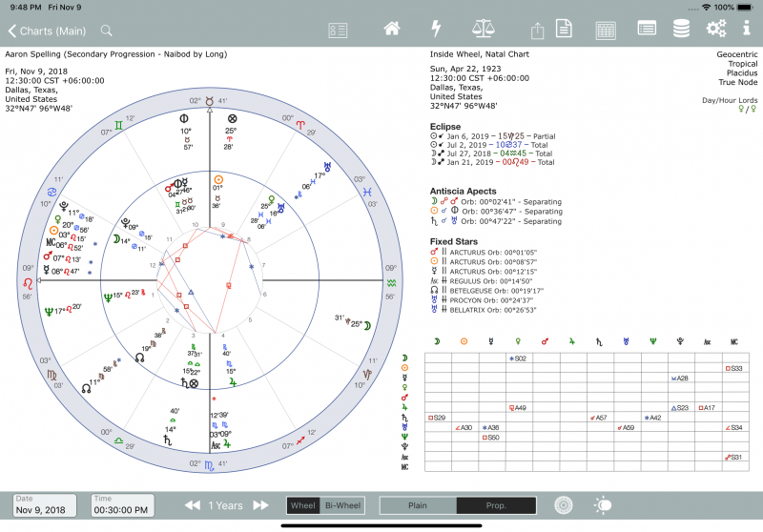Switch to Wheel view

[x=303, y=505]
